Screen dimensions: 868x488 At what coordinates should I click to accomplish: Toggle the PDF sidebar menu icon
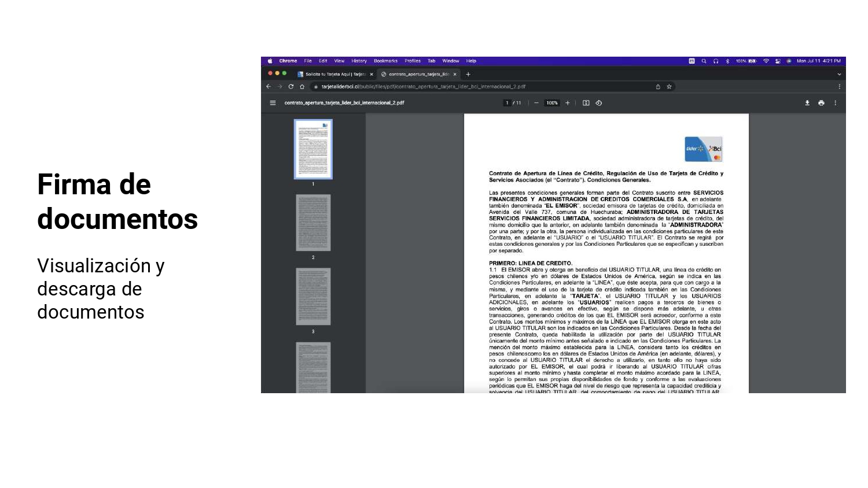click(273, 103)
